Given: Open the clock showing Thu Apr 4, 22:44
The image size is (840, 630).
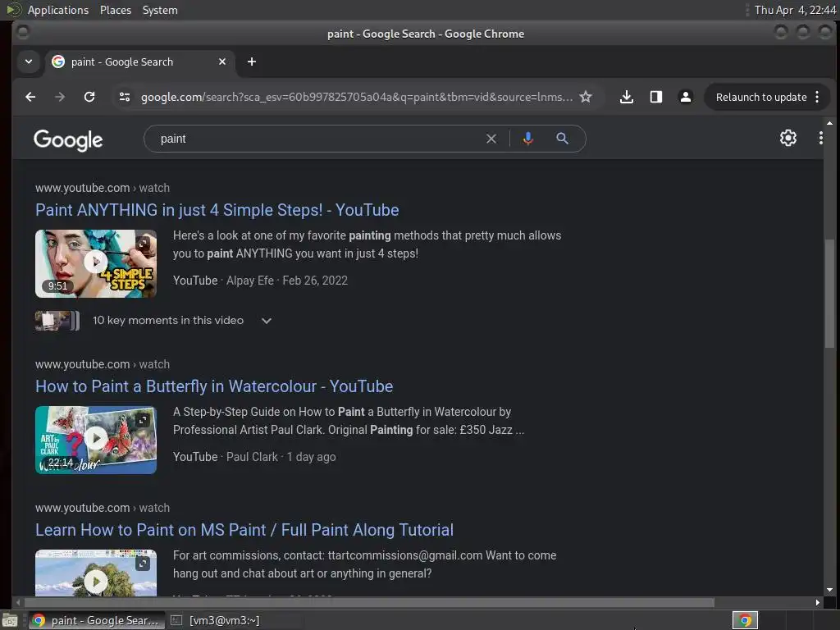Looking at the screenshot, I should (794, 10).
